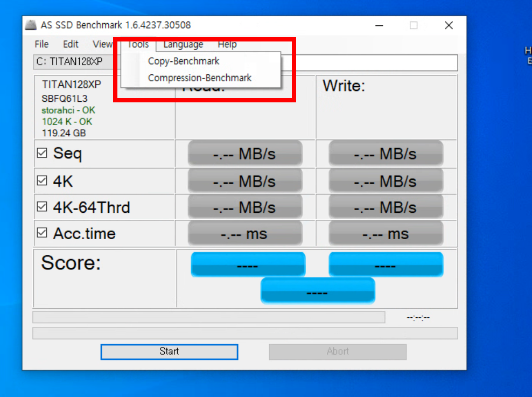Open the Language menu

(183, 44)
